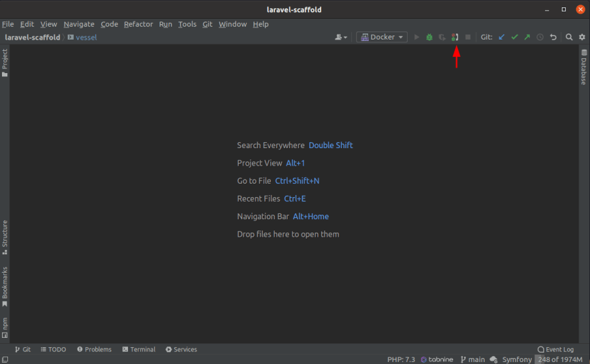Screen dimensions: 590x364
Task: Click the Git Update Project arrow icon
Action: click(501, 38)
